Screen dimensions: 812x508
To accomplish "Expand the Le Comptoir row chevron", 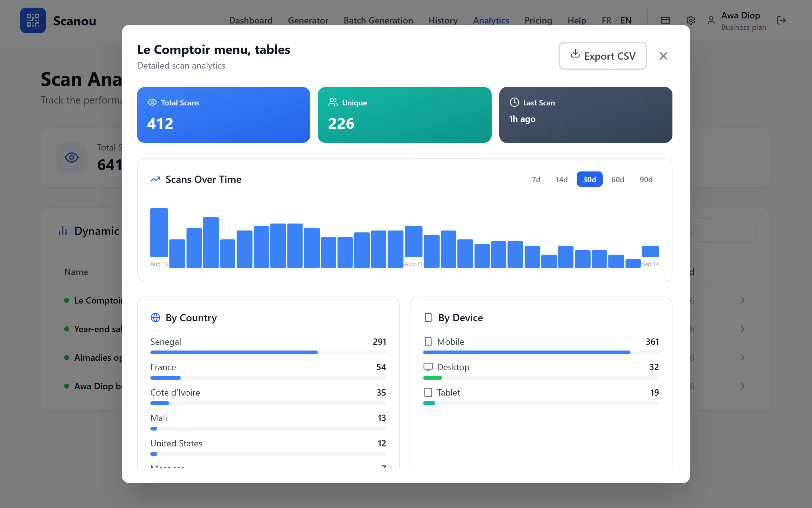I will tap(743, 300).
